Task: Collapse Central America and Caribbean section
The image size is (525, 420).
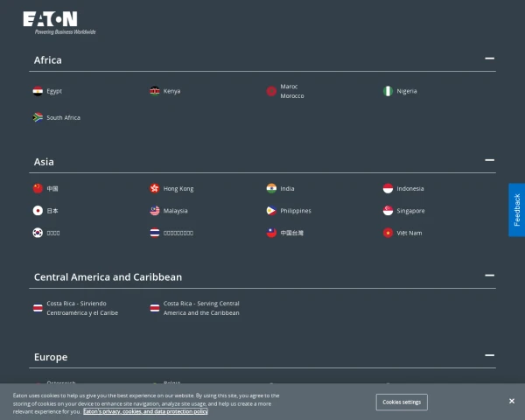Action: point(489,276)
